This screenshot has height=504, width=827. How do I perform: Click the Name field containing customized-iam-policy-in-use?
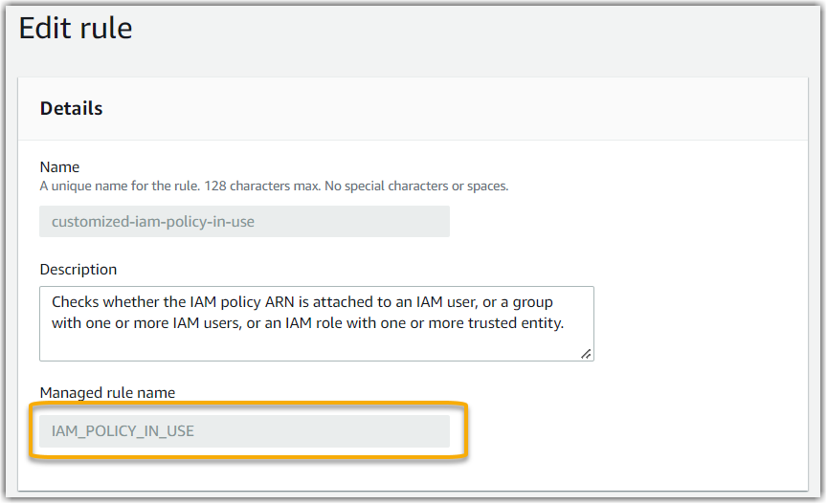[x=244, y=222]
